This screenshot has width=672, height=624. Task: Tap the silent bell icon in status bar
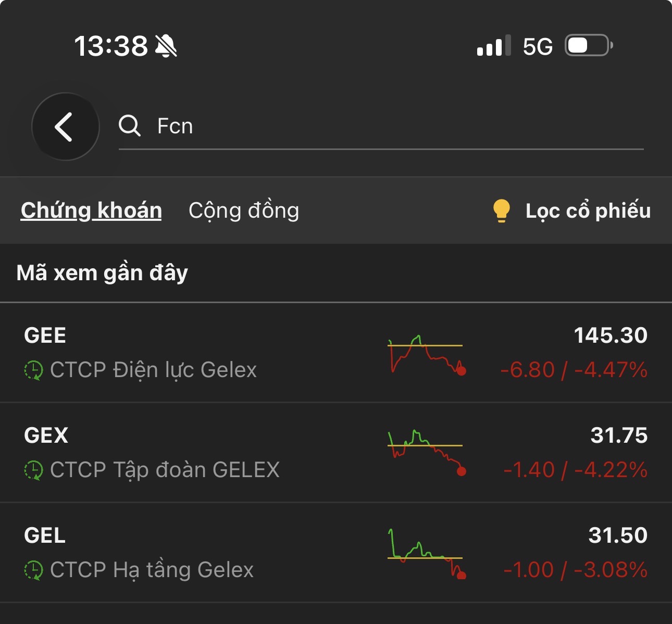[166, 46]
